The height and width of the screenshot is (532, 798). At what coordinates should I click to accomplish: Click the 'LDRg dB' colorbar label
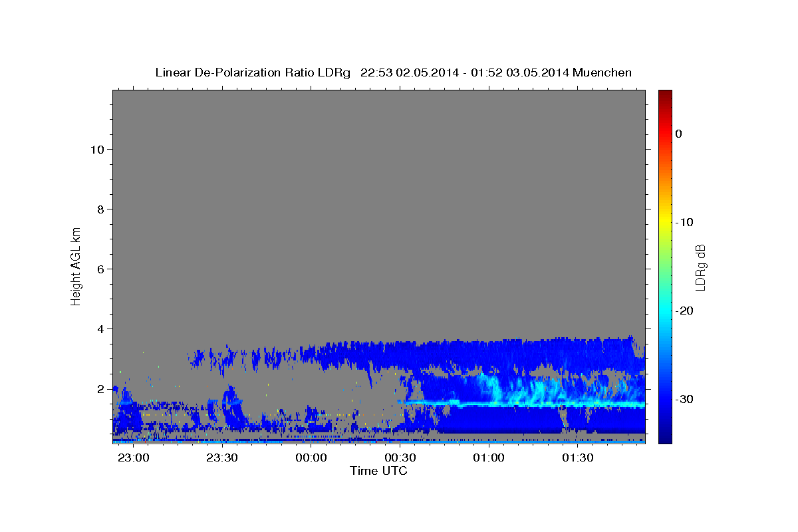click(x=700, y=267)
